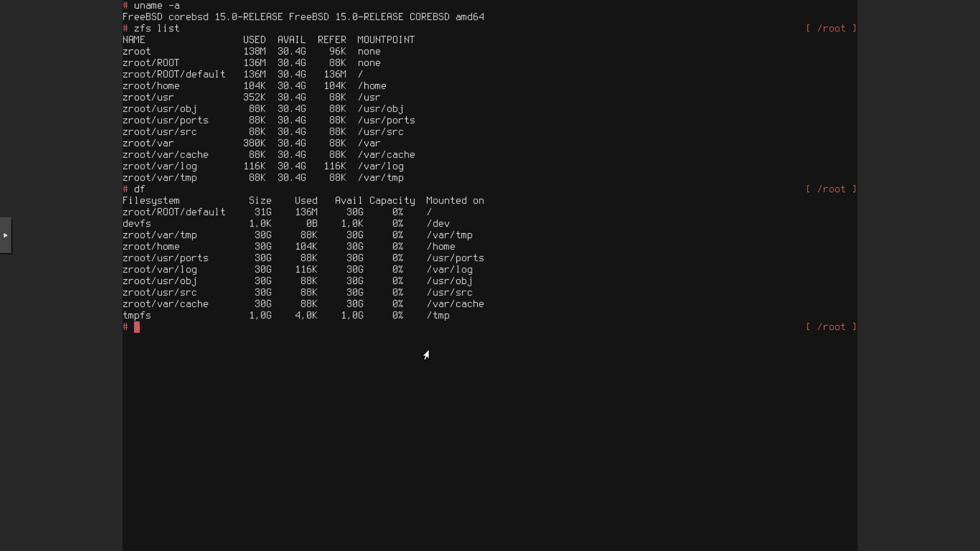Click the 'devfs' filesystem row

click(x=137, y=223)
